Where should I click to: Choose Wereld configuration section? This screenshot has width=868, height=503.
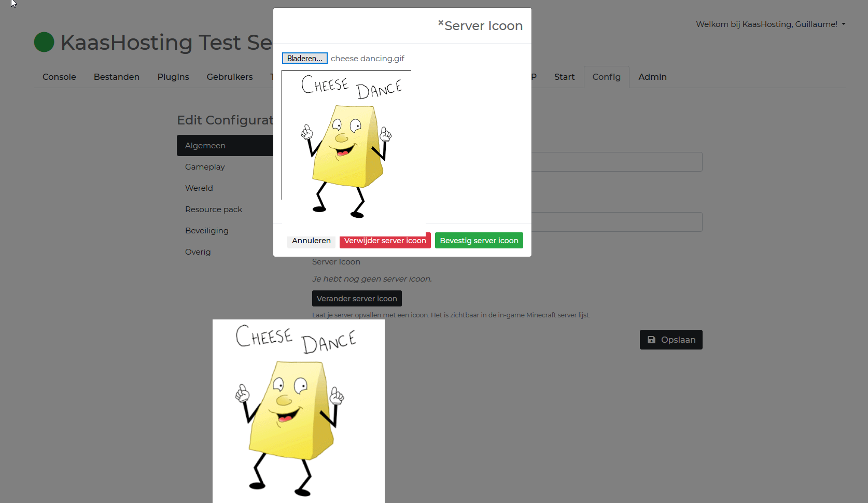199,188
